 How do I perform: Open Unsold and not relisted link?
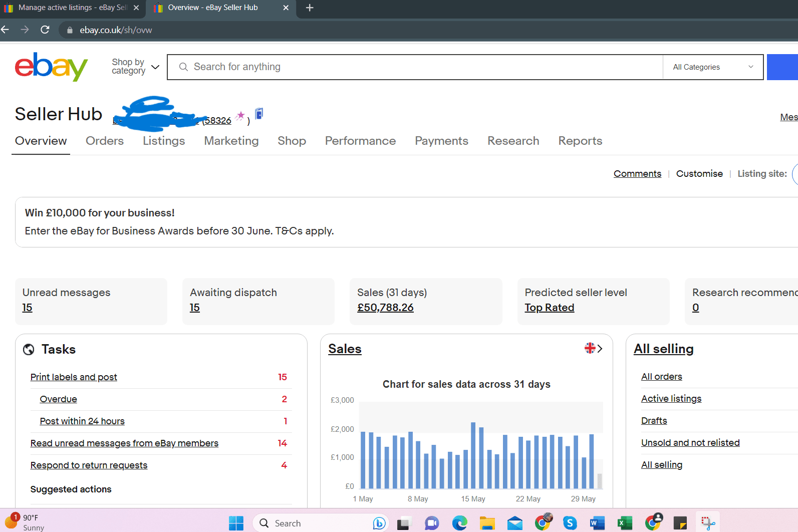point(690,442)
